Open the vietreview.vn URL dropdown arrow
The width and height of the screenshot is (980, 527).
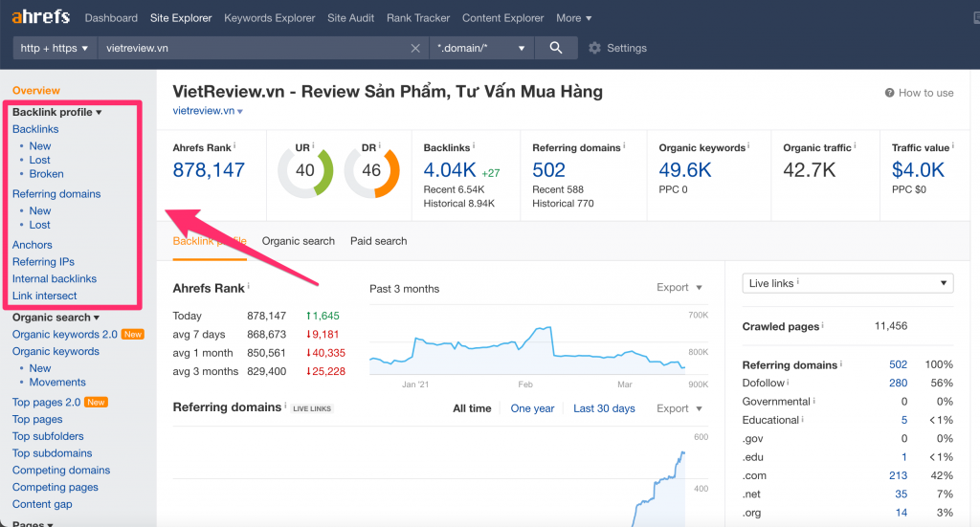click(x=240, y=112)
